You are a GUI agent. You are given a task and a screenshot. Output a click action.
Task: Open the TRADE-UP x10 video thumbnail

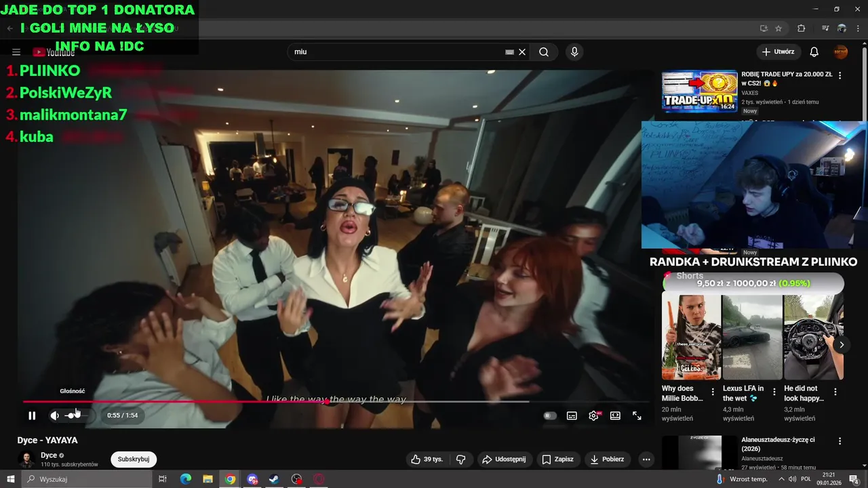699,91
